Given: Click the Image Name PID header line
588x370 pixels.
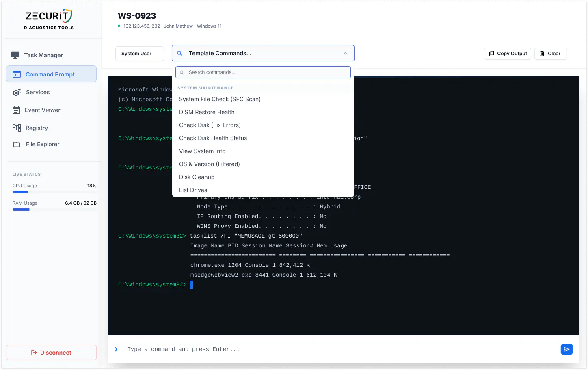Looking at the screenshot, I should (269, 246).
